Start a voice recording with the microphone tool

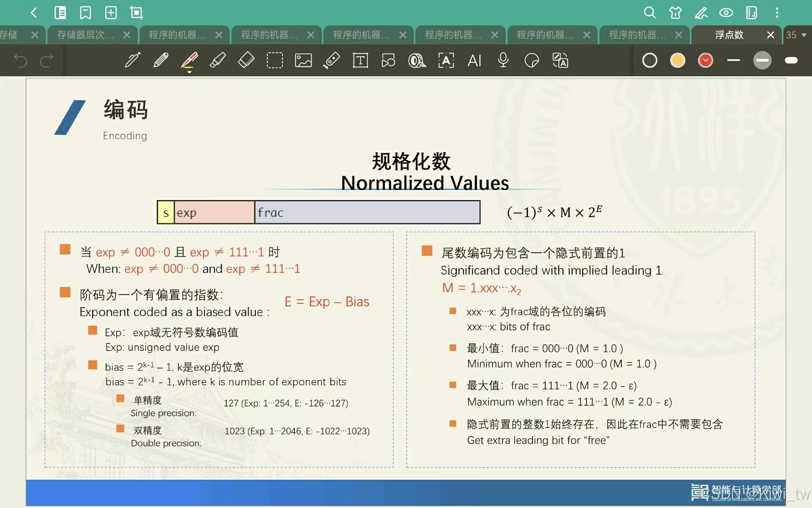[503, 60]
